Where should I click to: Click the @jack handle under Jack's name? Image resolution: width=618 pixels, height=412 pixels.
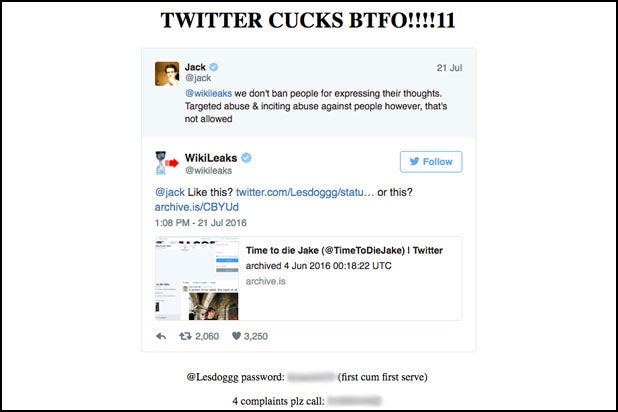point(198,78)
